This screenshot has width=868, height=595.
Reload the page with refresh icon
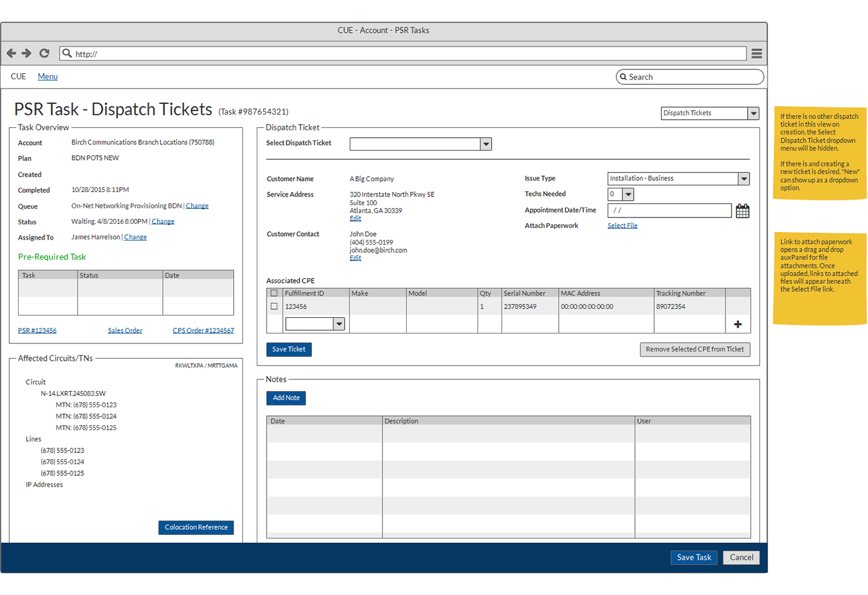point(44,53)
